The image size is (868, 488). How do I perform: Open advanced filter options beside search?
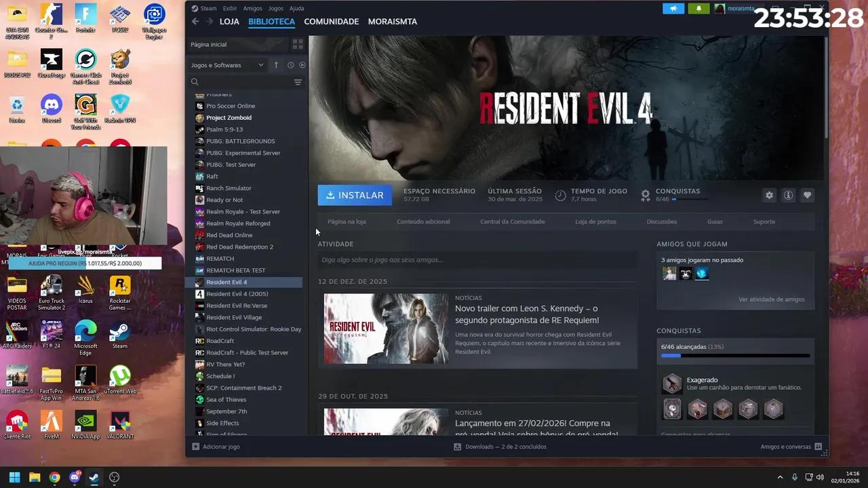point(298,82)
